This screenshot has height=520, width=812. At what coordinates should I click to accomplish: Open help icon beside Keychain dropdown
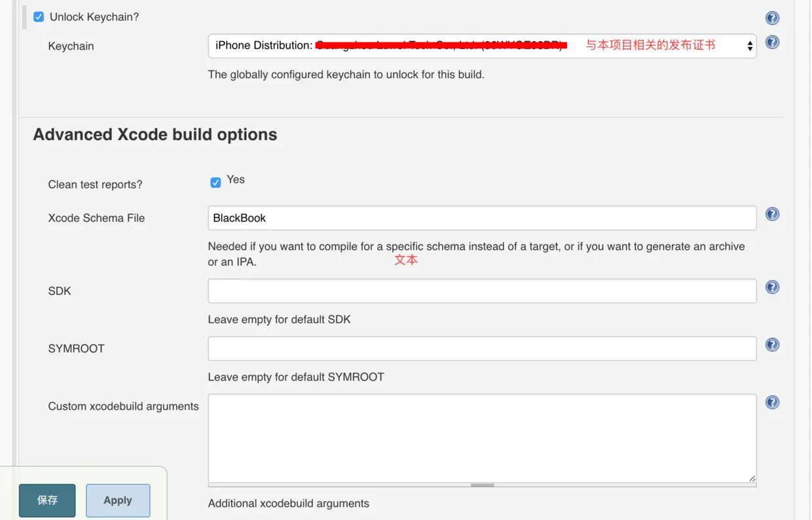pos(772,43)
